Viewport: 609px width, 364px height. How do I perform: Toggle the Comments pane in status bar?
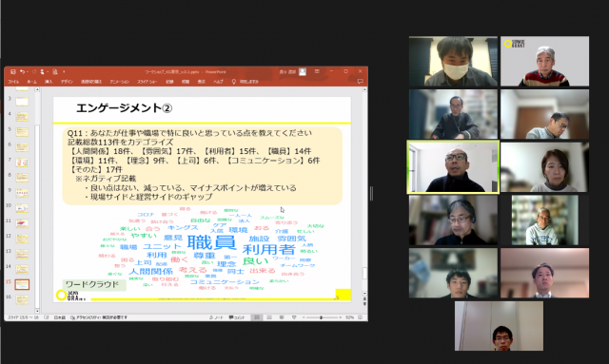click(237, 317)
